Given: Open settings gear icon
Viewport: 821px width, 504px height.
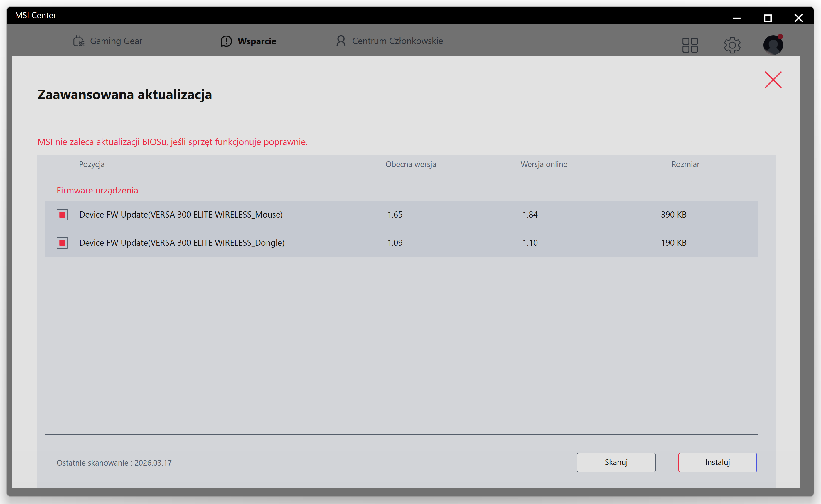Looking at the screenshot, I should [x=732, y=45].
